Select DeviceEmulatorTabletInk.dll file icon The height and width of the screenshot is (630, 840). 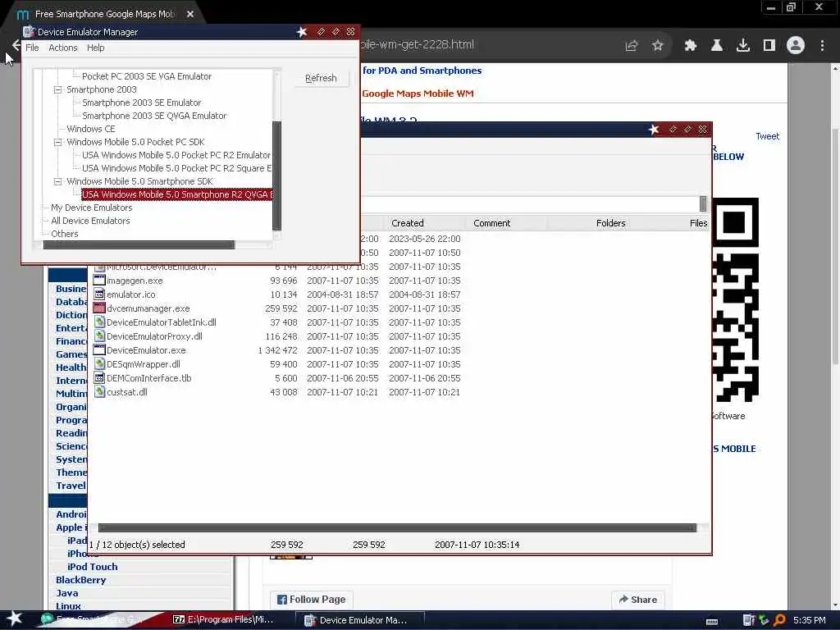(x=99, y=322)
